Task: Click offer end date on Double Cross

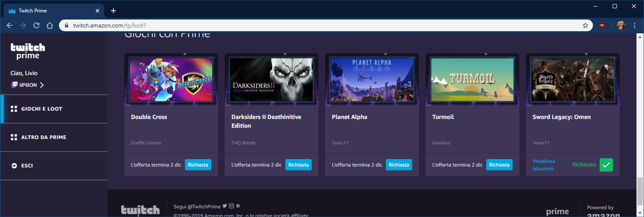Action: 156,165
